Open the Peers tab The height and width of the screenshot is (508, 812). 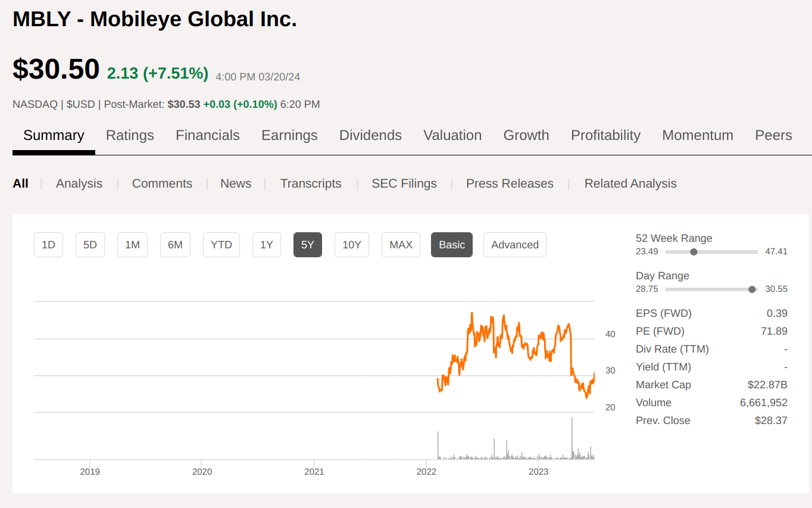(x=773, y=136)
